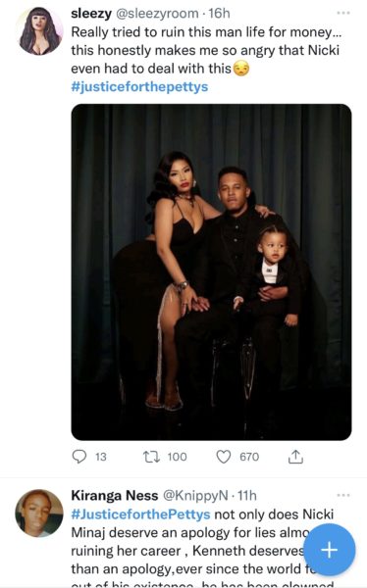Image resolution: width=367 pixels, height=588 pixels.
Task: Retweet sleezy's tweet
Action: [x=152, y=457]
